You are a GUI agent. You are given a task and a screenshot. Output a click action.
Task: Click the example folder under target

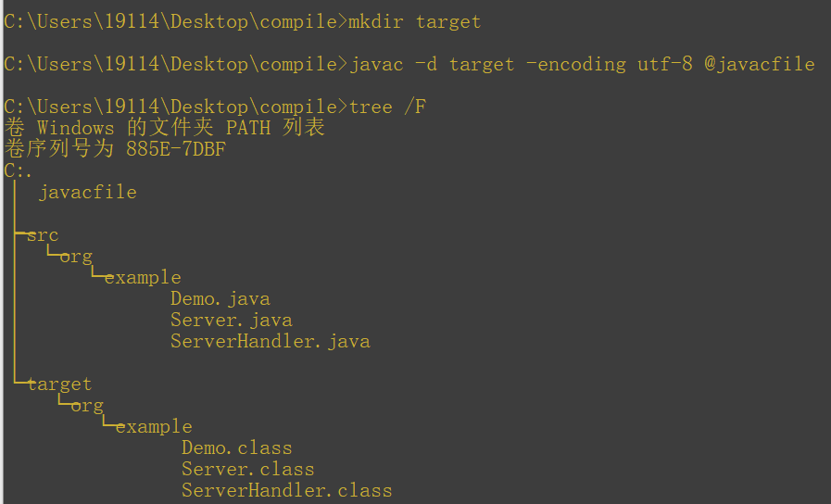(154, 426)
